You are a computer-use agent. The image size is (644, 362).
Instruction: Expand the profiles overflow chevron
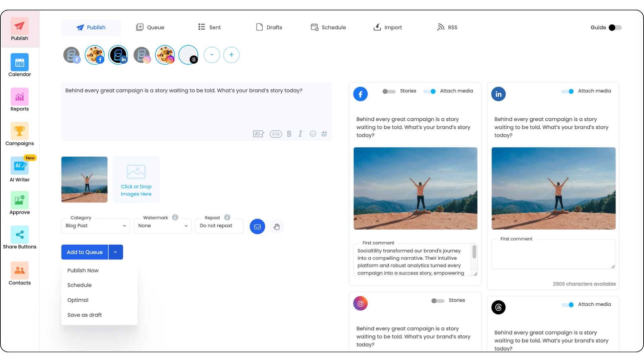click(212, 55)
